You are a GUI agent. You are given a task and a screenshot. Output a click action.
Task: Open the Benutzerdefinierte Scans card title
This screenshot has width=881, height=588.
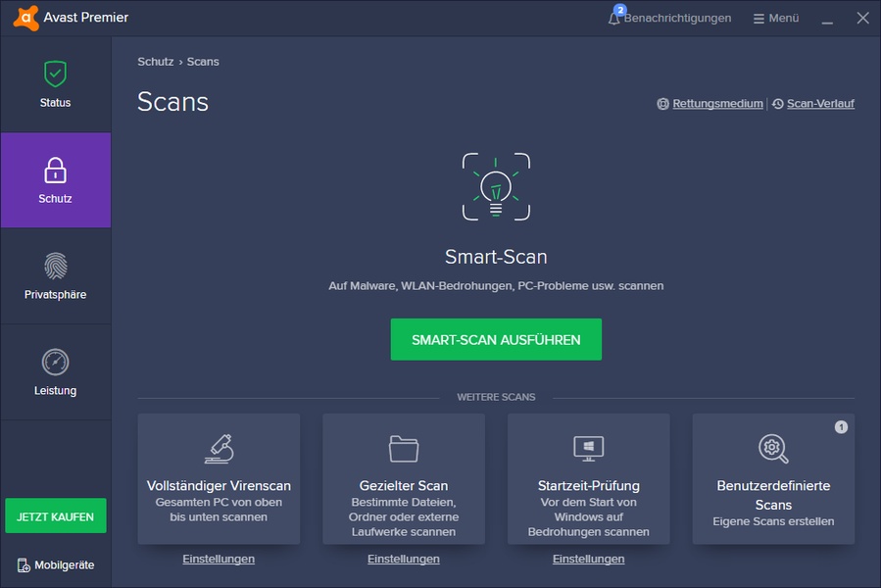click(773, 495)
